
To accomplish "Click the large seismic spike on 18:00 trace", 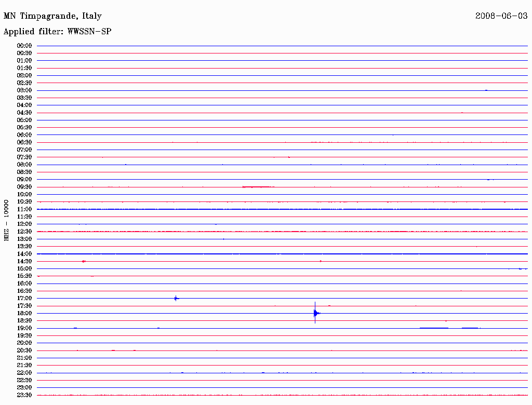I will [315, 313].
